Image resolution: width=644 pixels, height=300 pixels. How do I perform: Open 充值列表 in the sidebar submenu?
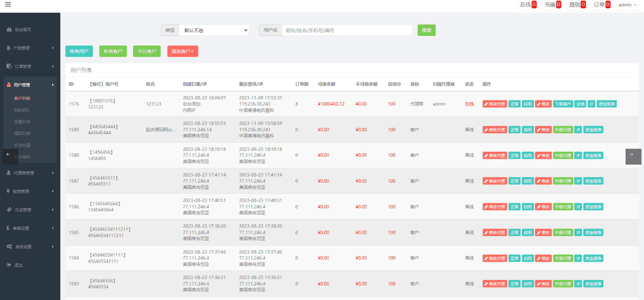pyautogui.click(x=22, y=122)
